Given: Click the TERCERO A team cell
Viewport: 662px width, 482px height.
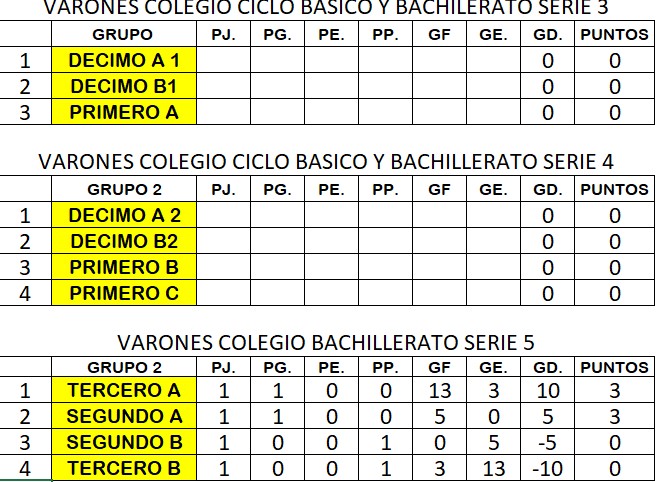Looking at the screenshot, I should [x=124, y=390].
